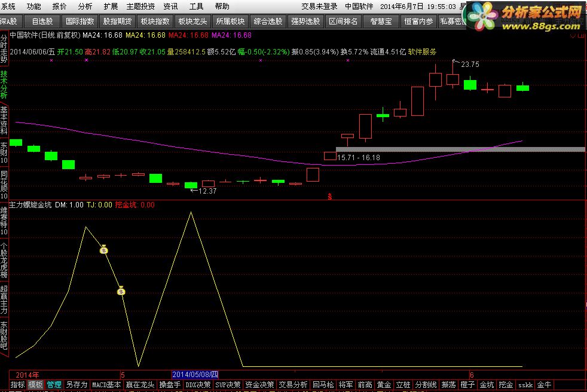Click the gray 15.71 - 16.18 gap bar
The width and height of the screenshot is (587, 392).
point(460,149)
